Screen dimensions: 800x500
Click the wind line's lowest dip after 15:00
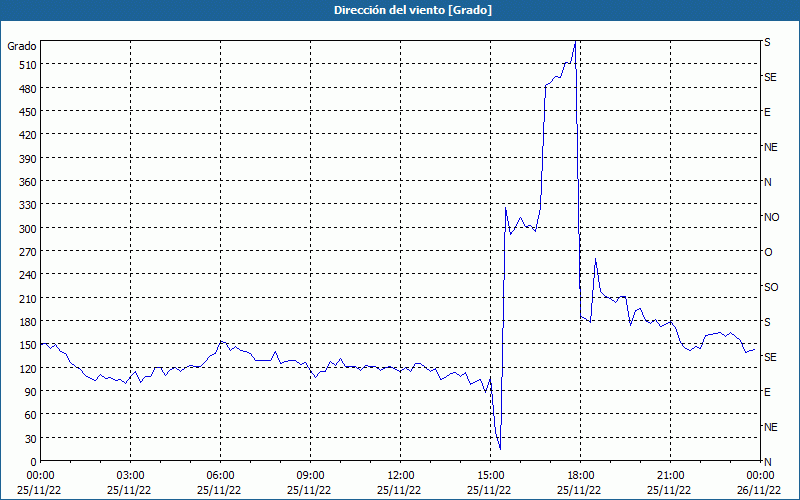pos(500,449)
